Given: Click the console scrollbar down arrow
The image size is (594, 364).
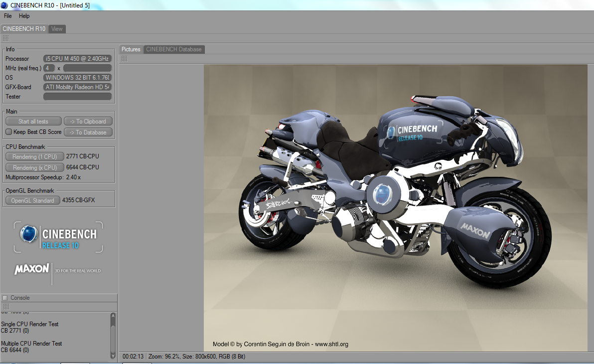Looking at the screenshot, I should coord(113,356).
